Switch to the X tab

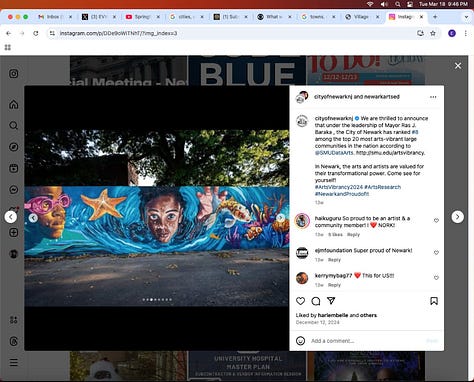click(x=99, y=17)
